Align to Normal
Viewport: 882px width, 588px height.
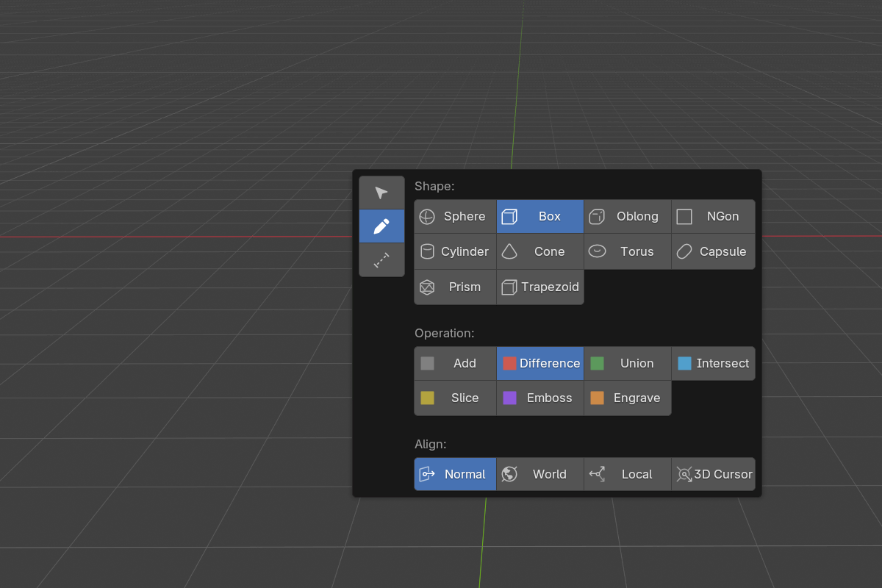click(x=455, y=474)
